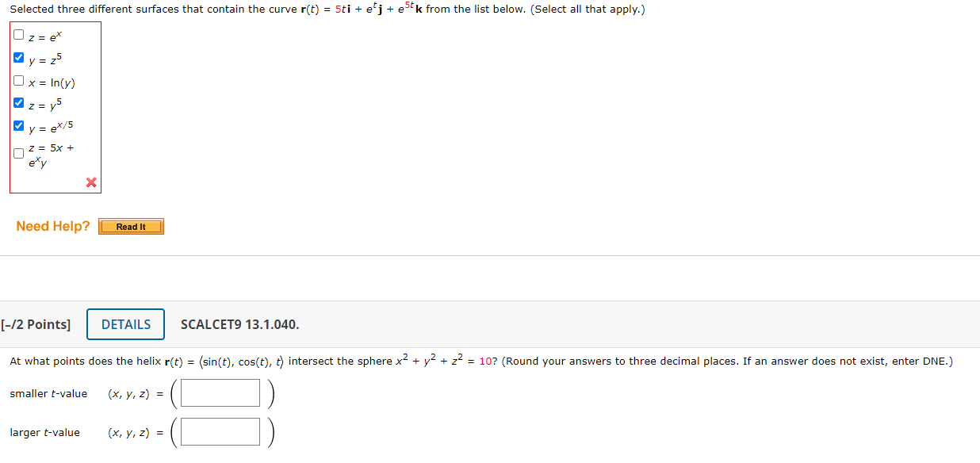Click the larger t-value row label

(x=44, y=432)
